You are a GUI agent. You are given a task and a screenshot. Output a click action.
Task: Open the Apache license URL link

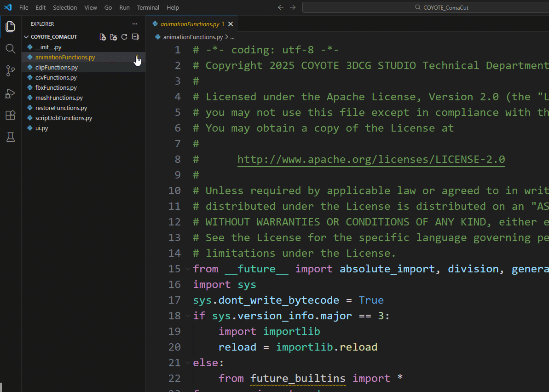371,159
